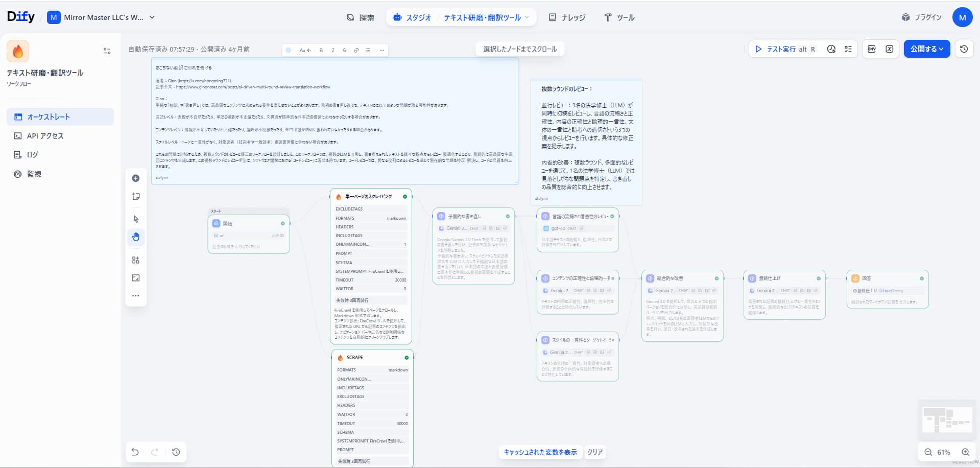Open the ENV environment variables panel
The width and height of the screenshot is (980, 468).
coord(872,49)
